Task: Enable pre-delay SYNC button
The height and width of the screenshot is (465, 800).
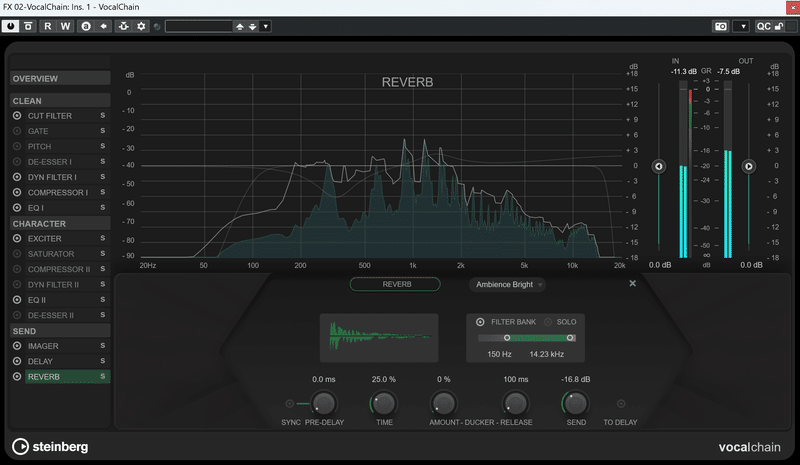Action: [x=289, y=404]
